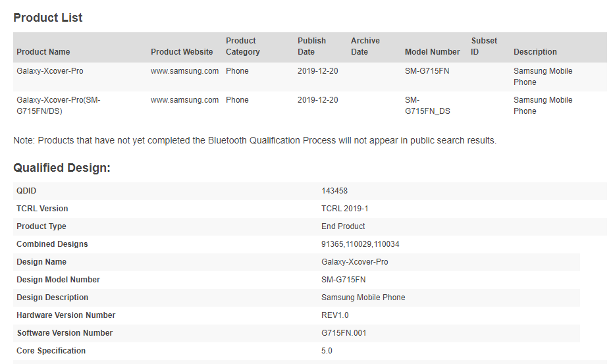This screenshot has height=364, width=613.
Task: Click the Subset ID column header
Action: click(484, 46)
